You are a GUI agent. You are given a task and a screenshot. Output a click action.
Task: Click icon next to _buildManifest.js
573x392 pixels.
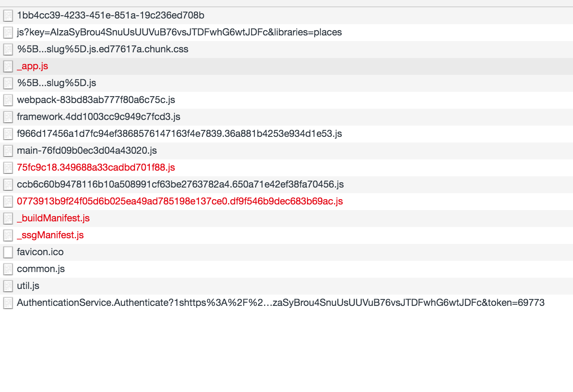8,219
